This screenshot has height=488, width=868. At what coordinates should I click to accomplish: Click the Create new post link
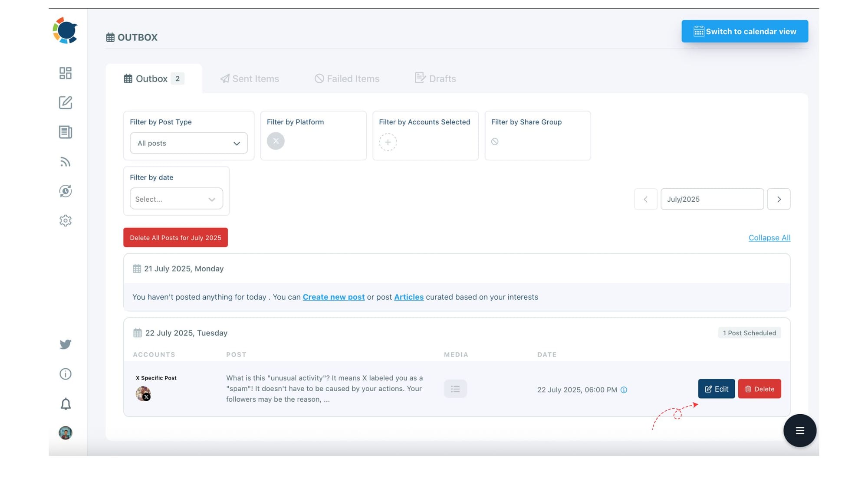[x=333, y=297]
